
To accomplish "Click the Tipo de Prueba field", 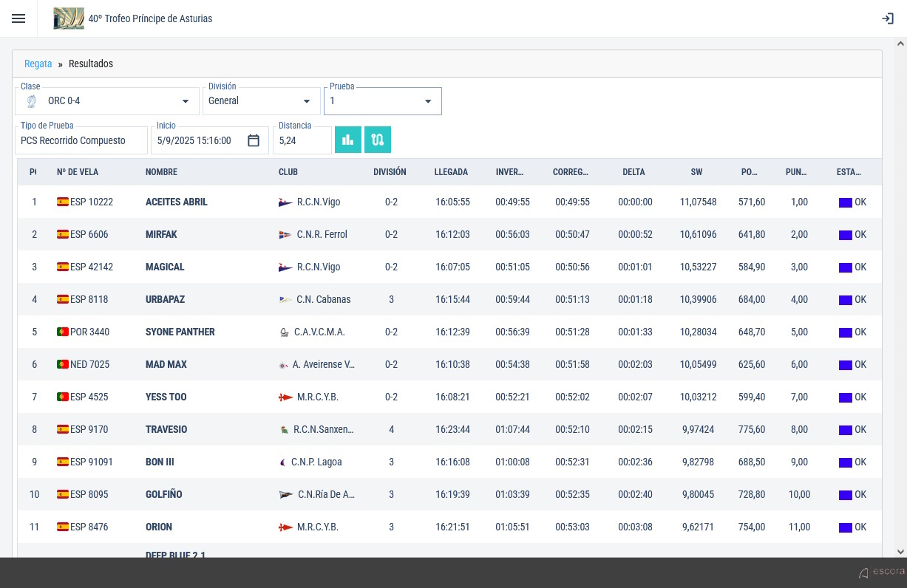I will (81, 140).
